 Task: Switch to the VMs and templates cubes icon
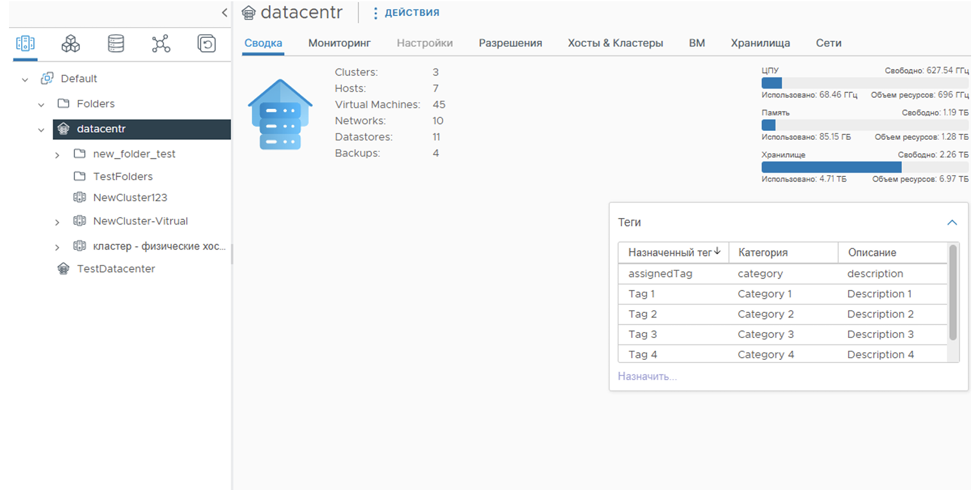point(71,44)
